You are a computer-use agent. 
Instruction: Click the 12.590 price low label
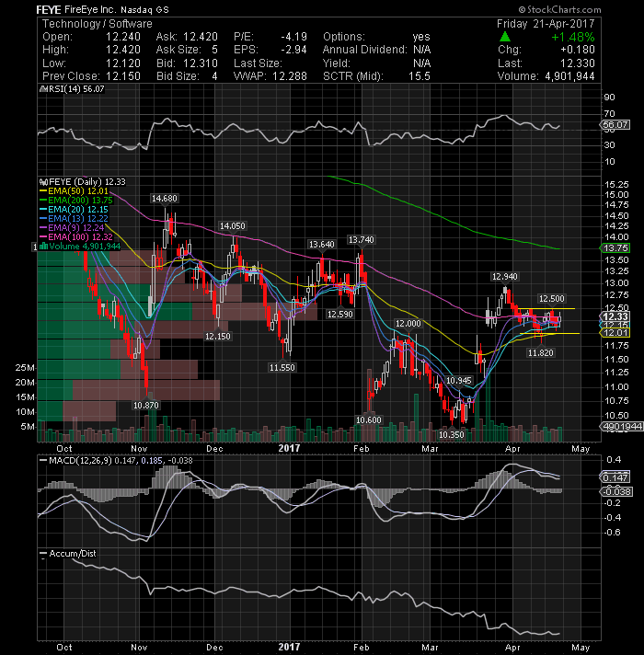coord(340,314)
